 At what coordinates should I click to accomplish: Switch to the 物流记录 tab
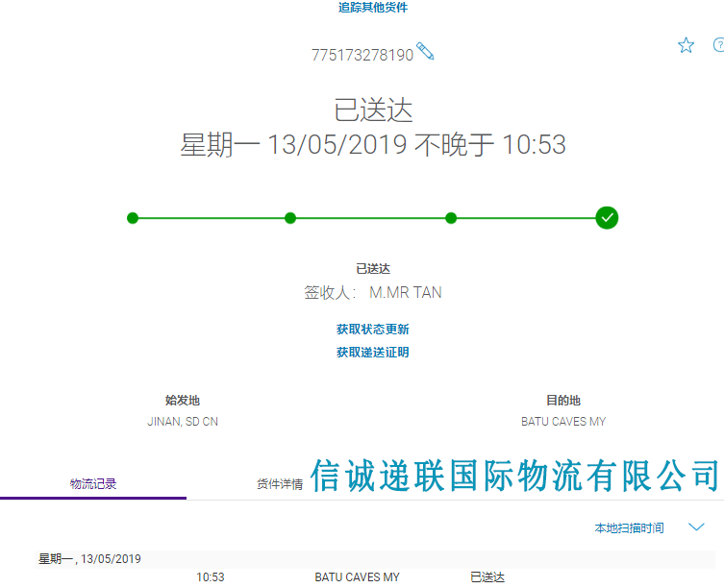pyautogui.click(x=93, y=484)
